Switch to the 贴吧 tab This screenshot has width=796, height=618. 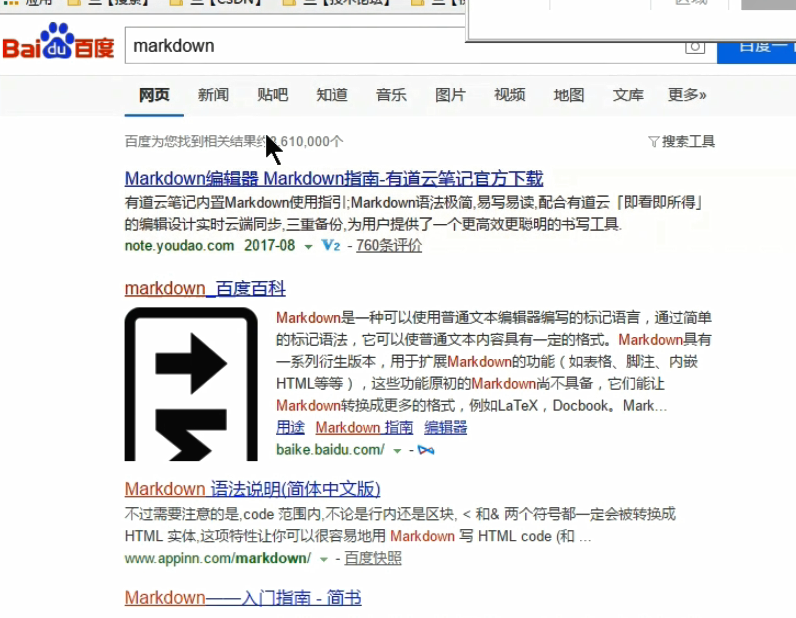273,95
